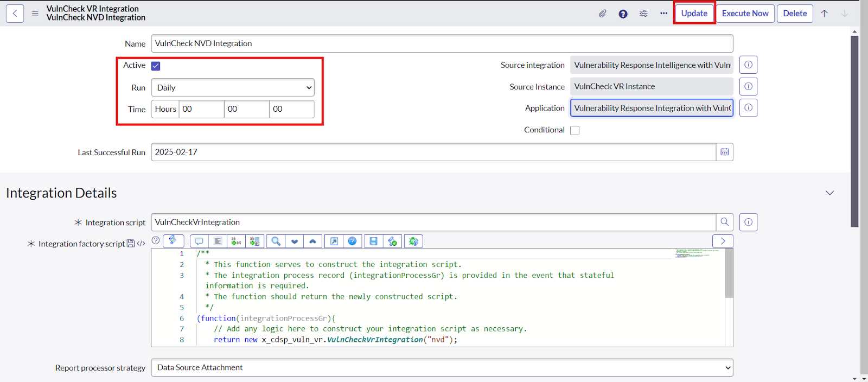Enable the Conditional checkbox

coord(575,130)
